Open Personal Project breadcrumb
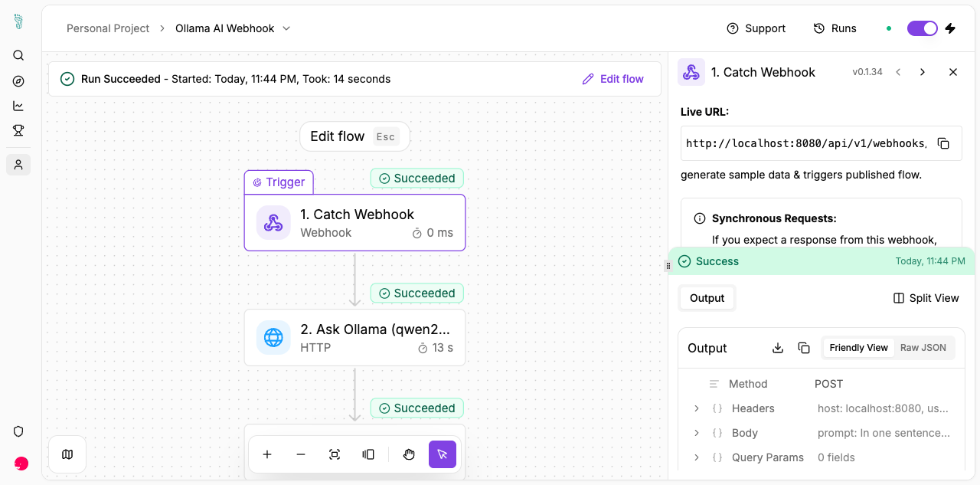Screen dimensions: 980x485 [108, 28]
